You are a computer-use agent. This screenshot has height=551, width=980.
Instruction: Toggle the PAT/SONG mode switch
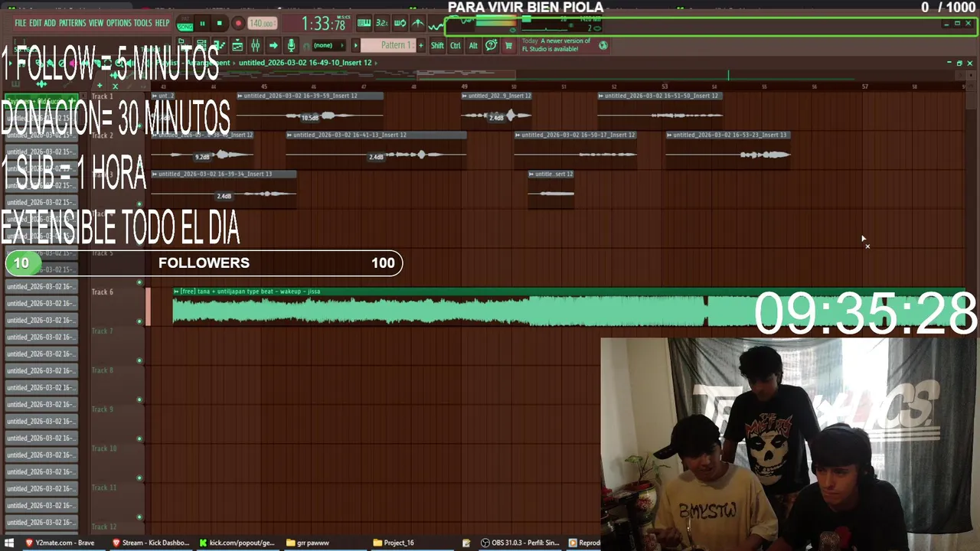185,24
